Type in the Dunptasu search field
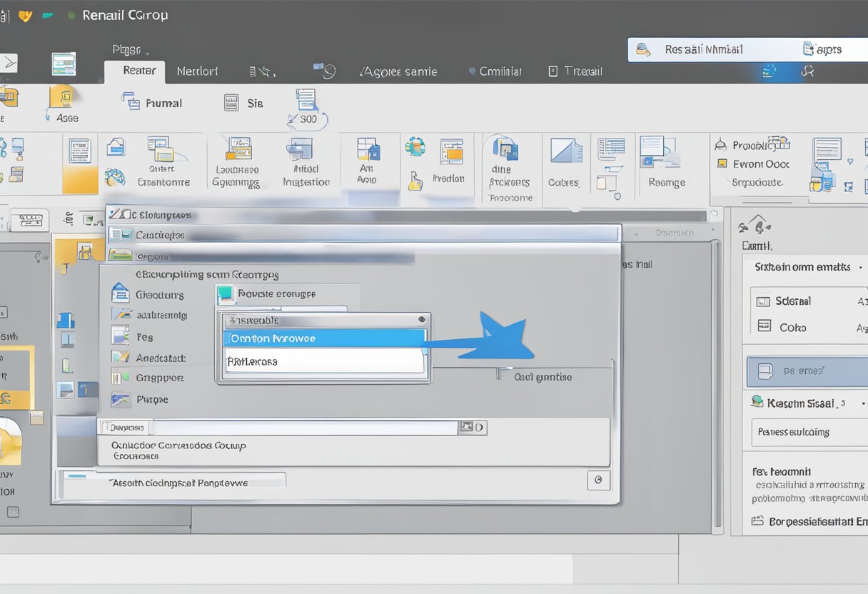The height and width of the screenshot is (594, 868). click(286, 427)
